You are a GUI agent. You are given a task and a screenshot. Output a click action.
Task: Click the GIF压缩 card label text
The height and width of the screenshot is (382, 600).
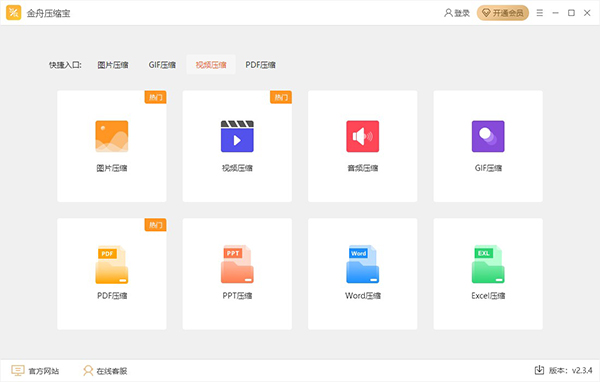click(488, 168)
